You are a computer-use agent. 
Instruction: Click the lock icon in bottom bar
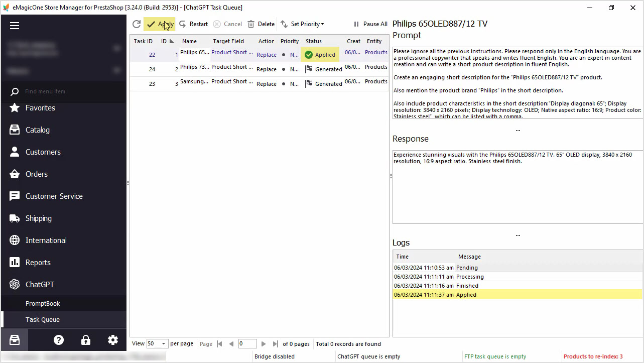pyautogui.click(x=86, y=340)
